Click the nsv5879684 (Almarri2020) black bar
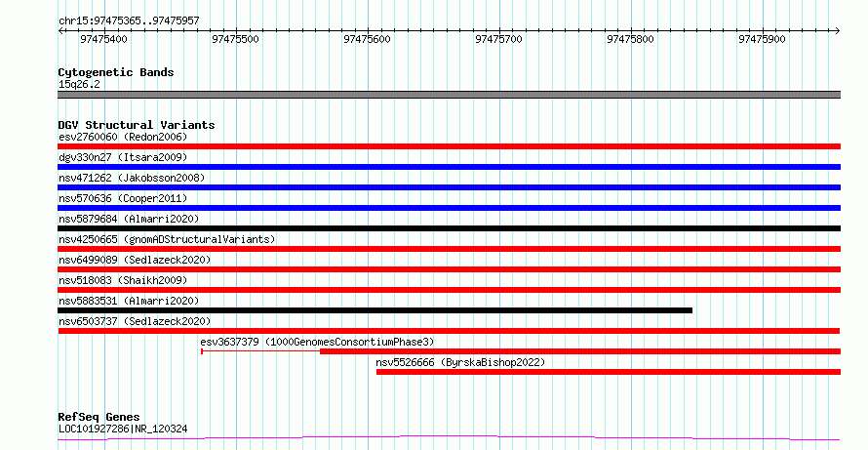Screen dimensions: 868x450 tap(449, 228)
